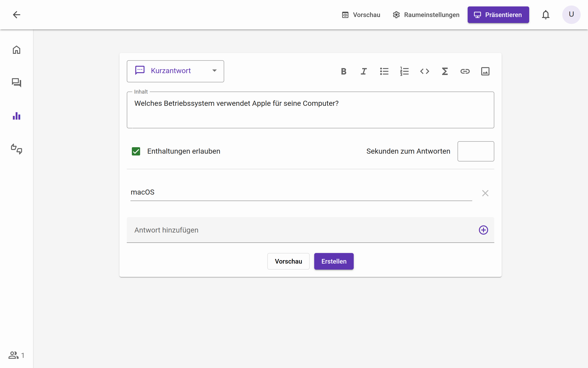Click the Vorschau button below the form
This screenshot has width=588, height=368.
pyautogui.click(x=288, y=261)
